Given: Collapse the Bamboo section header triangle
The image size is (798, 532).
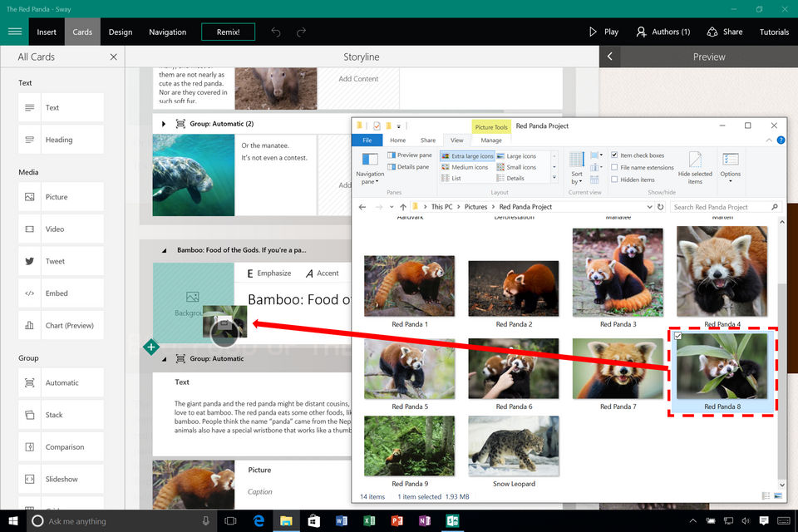Looking at the screenshot, I should tap(164, 249).
